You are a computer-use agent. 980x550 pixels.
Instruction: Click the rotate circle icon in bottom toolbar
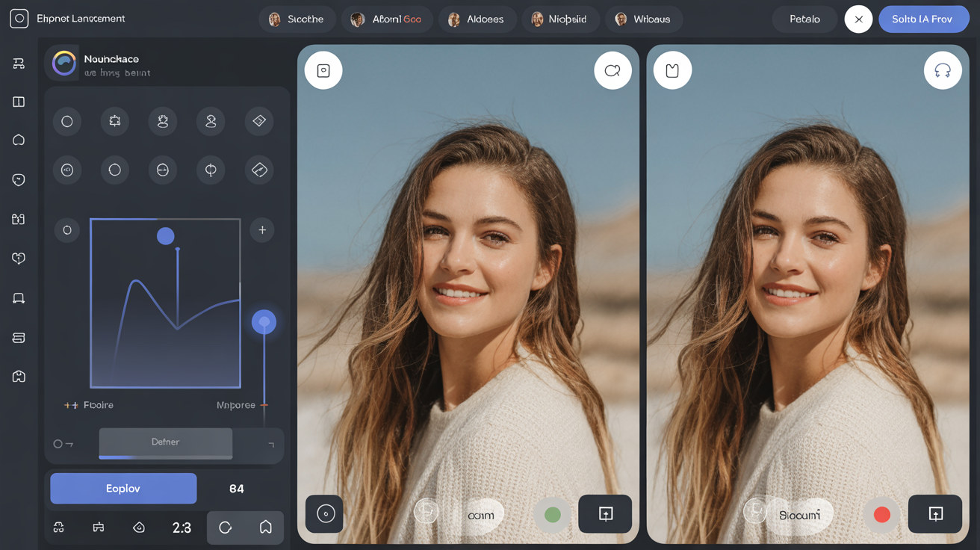coord(226,528)
